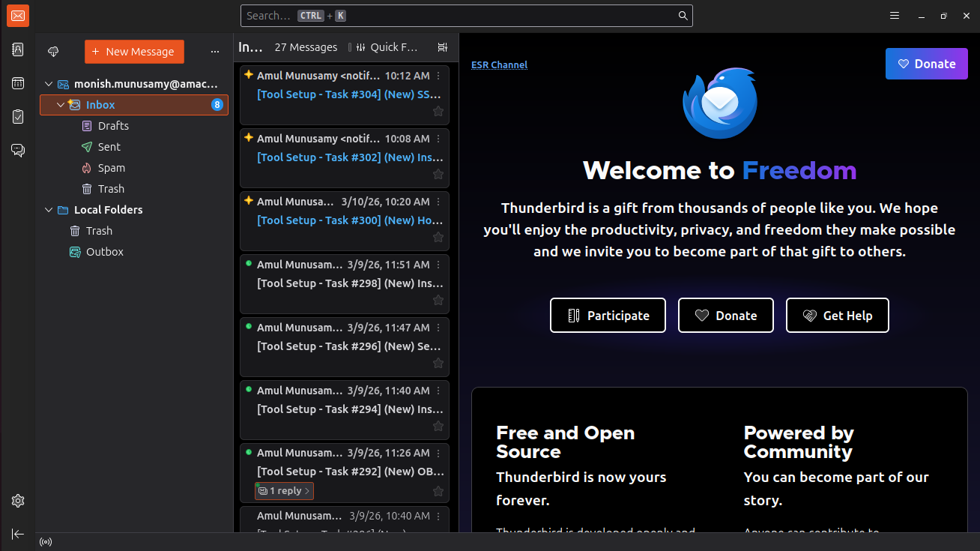The height and width of the screenshot is (551, 980).
Task: Open the Tasks space
Action: (x=18, y=117)
